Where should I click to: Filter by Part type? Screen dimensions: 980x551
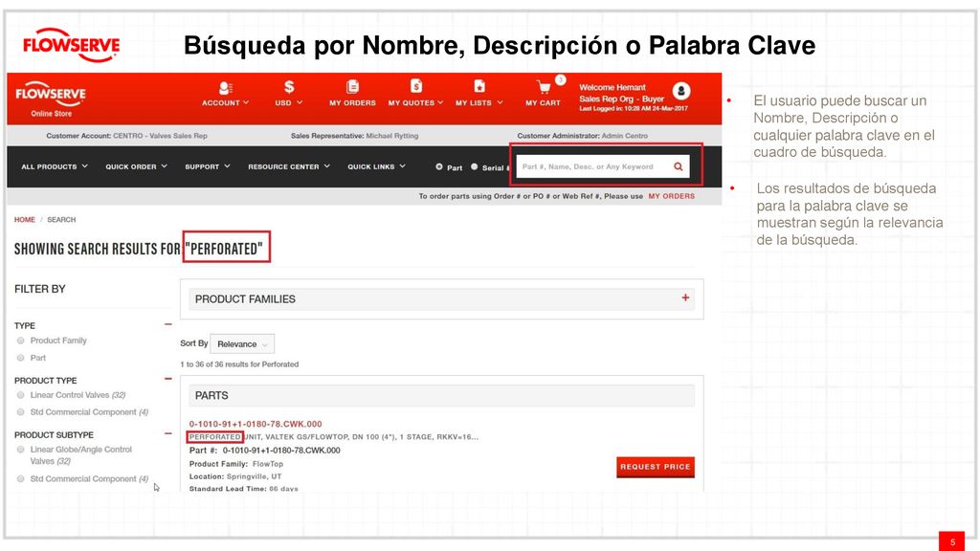(x=21, y=358)
